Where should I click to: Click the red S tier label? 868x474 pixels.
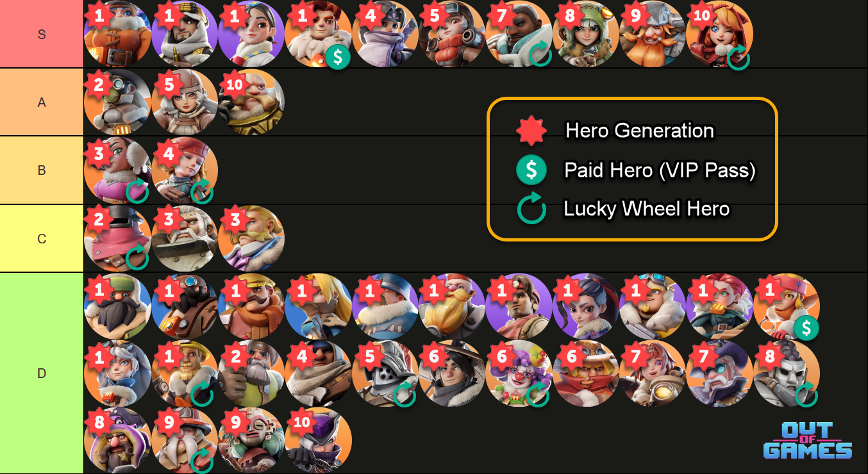point(42,34)
